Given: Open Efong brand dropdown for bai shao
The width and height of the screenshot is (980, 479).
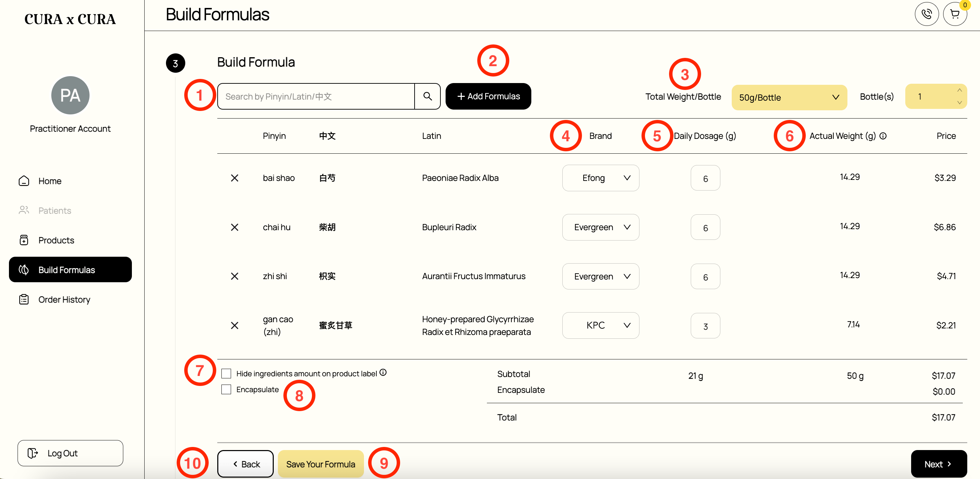Looking at the screenshot, I should (601, 178).
